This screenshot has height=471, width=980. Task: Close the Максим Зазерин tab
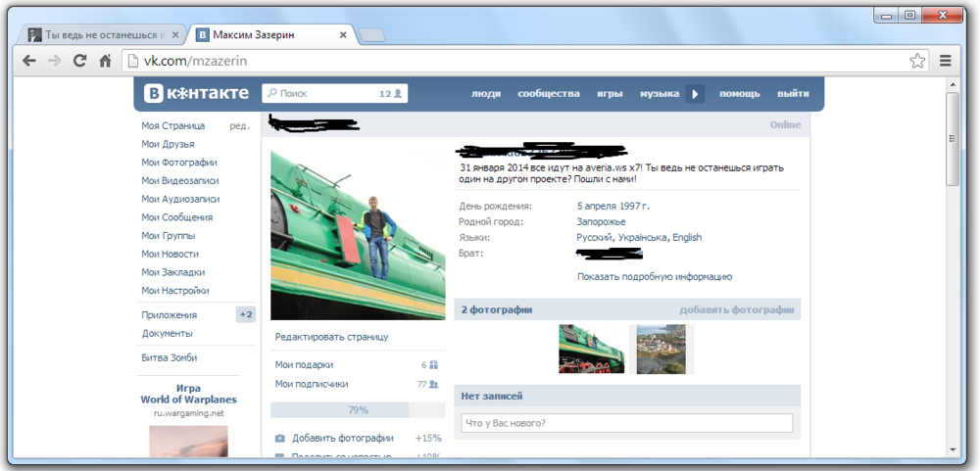343,35
